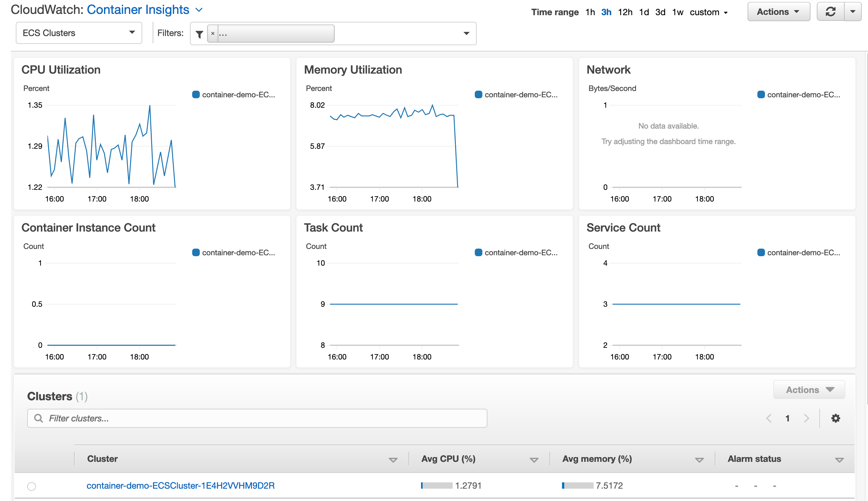868x501 pixels.
Task: Click the Memory Utilization chart title
Action: coord(353,70)
